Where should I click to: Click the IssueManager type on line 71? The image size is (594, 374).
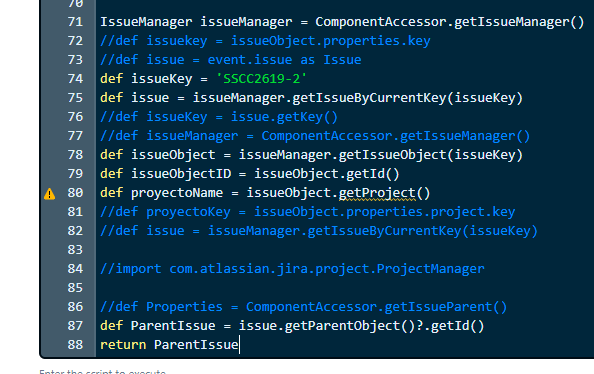[x=146, y=22]
